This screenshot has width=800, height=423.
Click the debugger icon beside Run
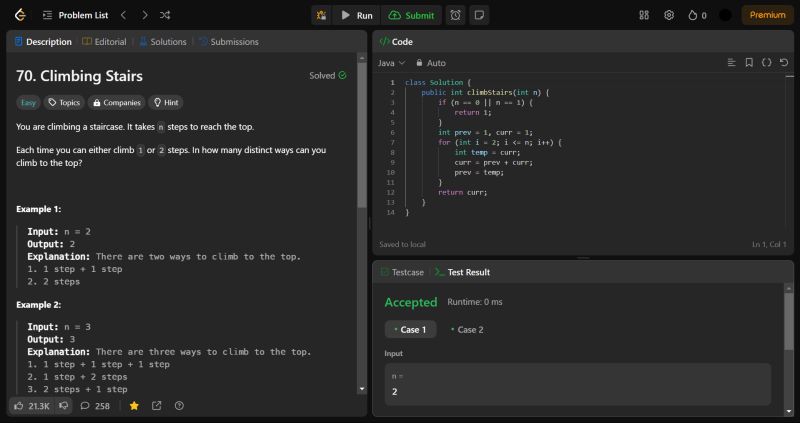point(321,15)
